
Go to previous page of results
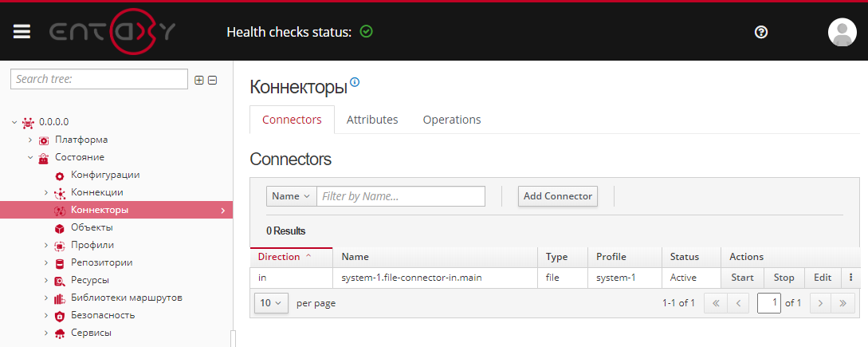point(737,303)
